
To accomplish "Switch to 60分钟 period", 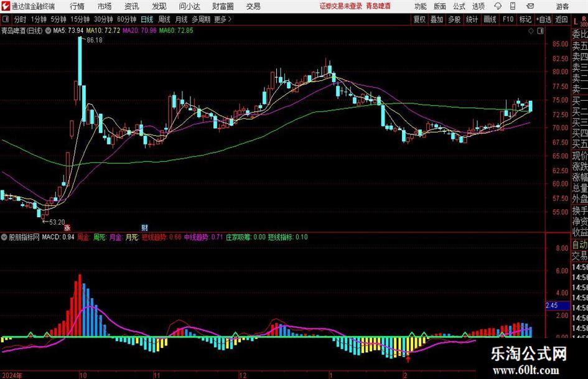I will (127, 19).
